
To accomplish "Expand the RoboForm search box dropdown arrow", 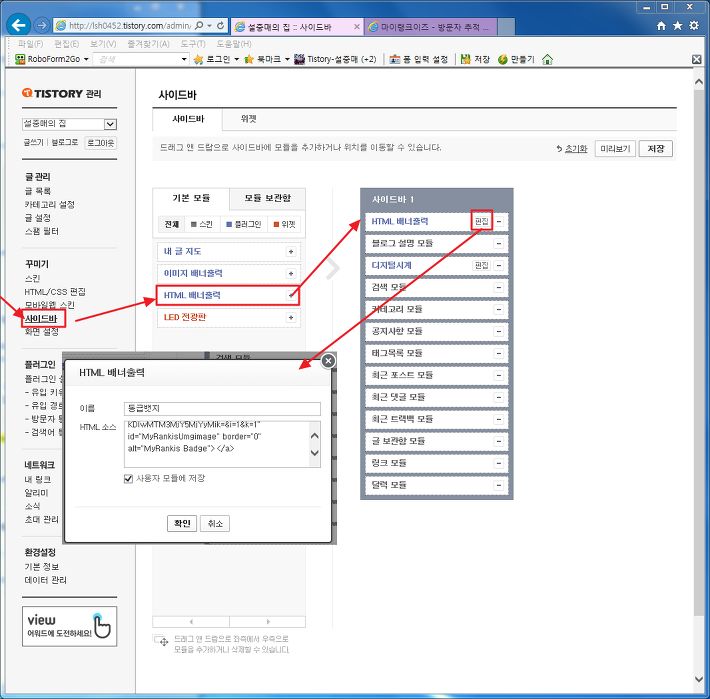I will click(184, 59).
